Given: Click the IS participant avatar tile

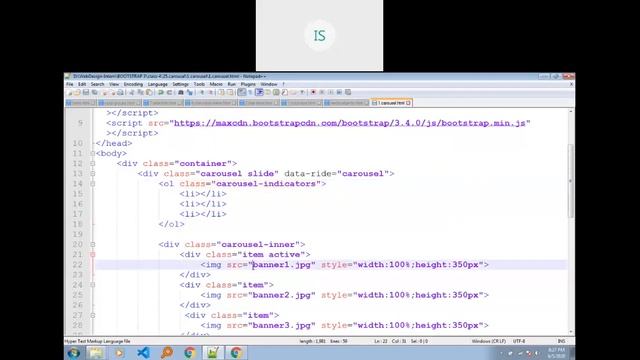Looking at the screenshot, I should (x=319, y=36).
